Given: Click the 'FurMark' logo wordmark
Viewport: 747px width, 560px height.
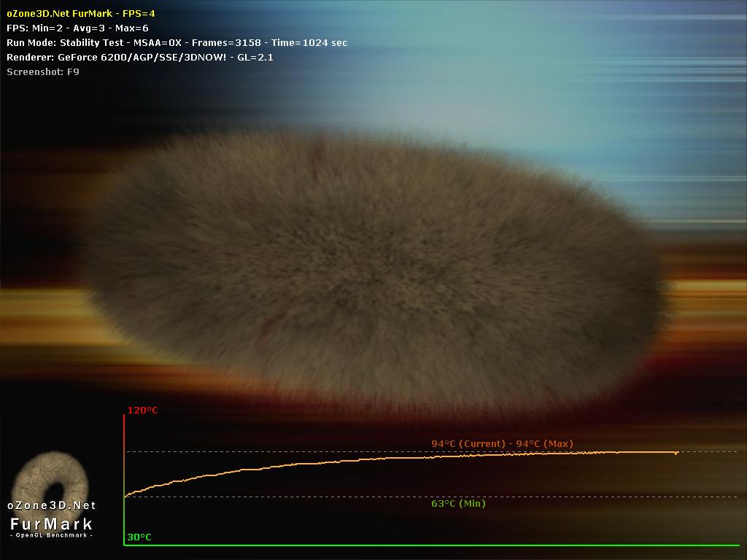Looking at the screenshot, I should [x=52, y=524].
